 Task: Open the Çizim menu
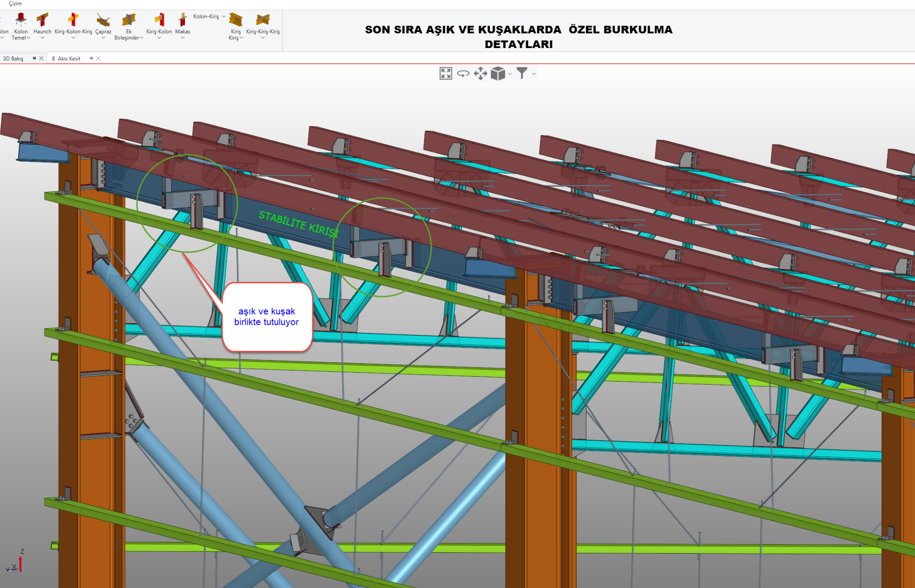15,4
